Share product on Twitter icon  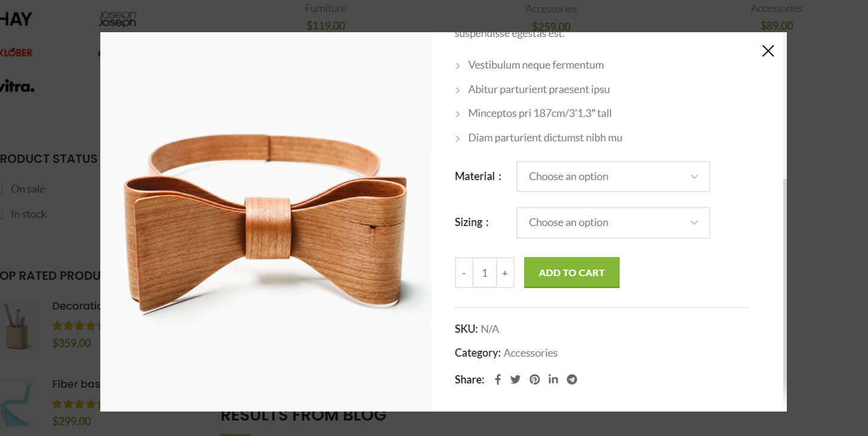[516, 379]
